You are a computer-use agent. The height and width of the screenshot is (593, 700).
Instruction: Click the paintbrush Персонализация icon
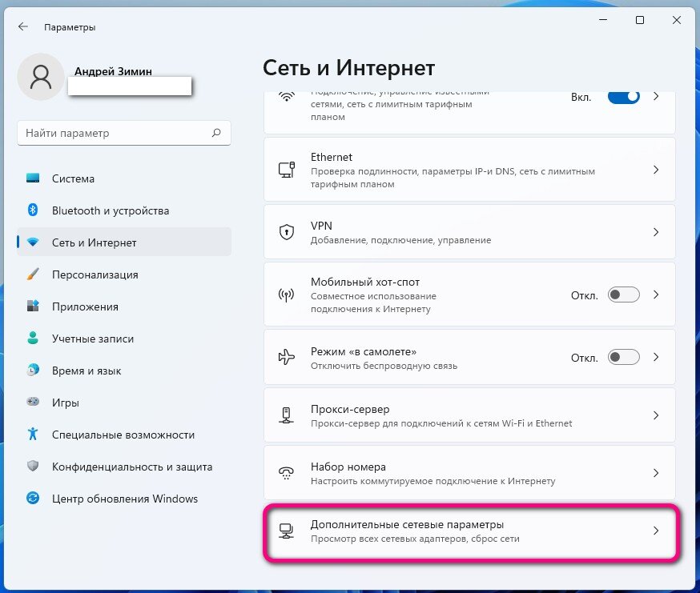tap(33, 274)
